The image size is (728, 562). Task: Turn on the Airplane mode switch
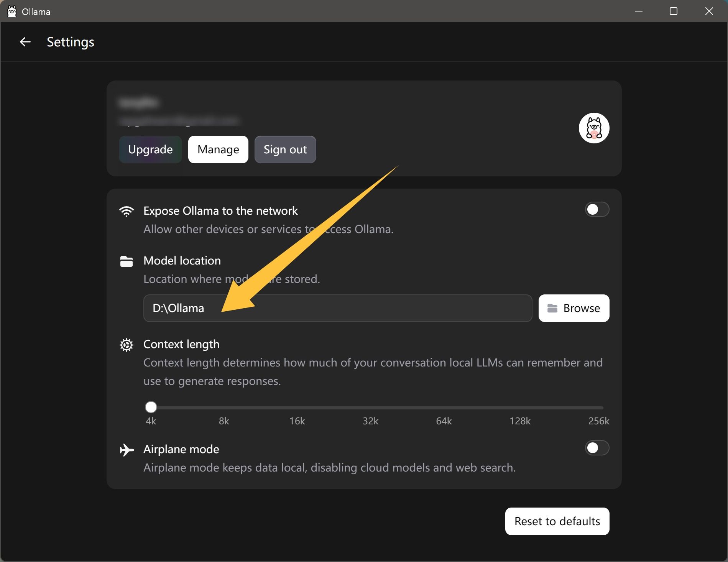click(x=597, y=448)
